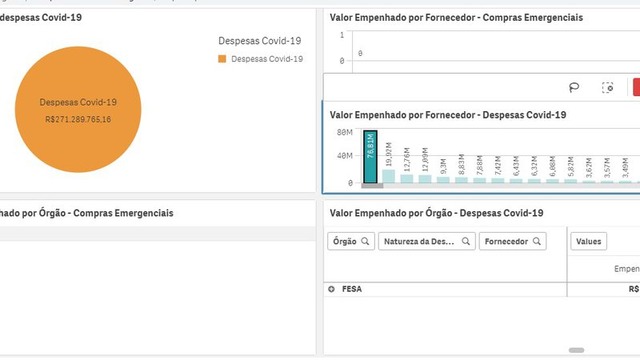Open the Órgão dimension dropdown
This screenshot has width=640, height=360.
pyautogui.click(x=351, y=241)
